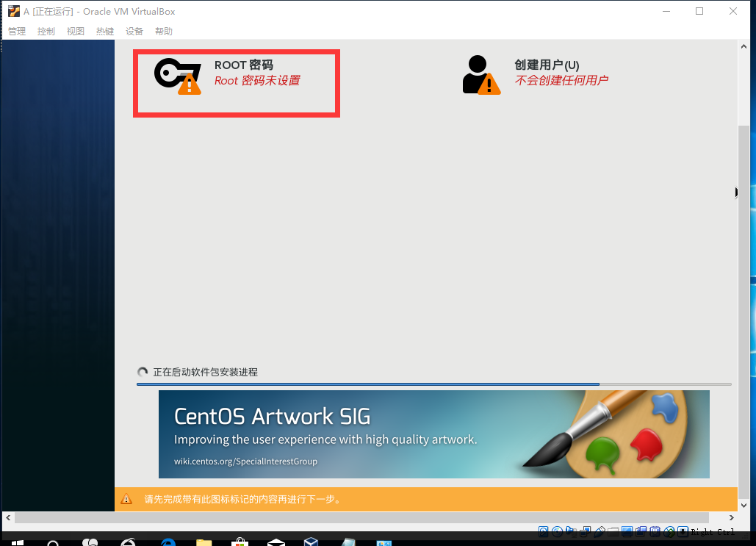Open the 设备 menu

(x=134, y=32)
